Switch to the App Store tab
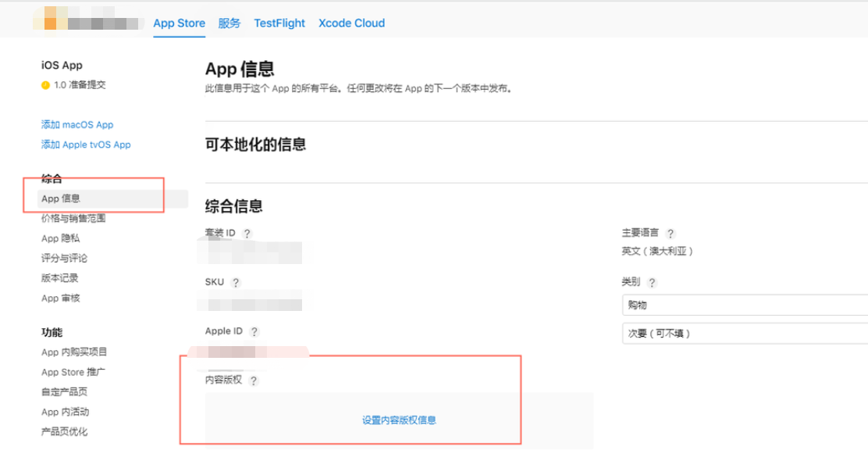The height and width of the screenshot is (468, 868). pyautogui.click(x=180, y=23)
